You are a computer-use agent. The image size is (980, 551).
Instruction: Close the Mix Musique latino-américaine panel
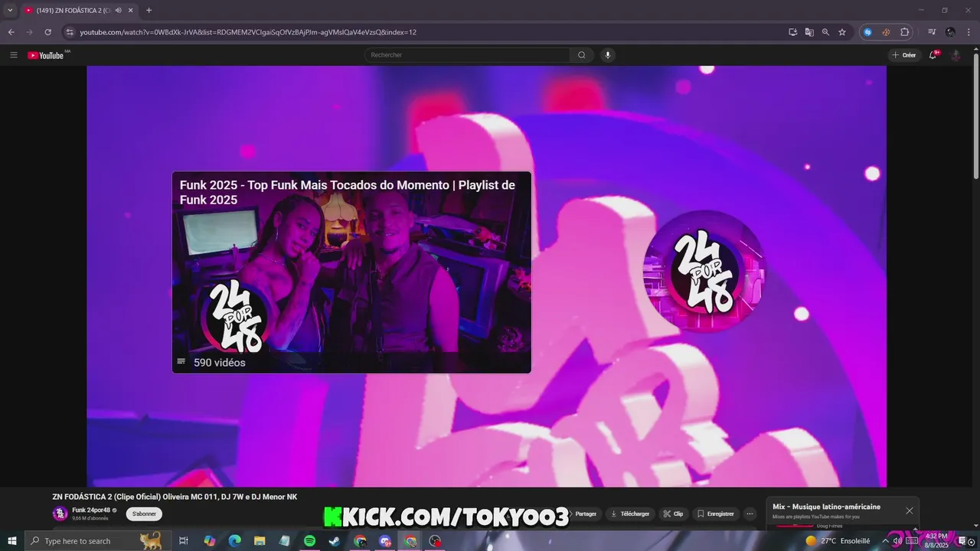910,510
